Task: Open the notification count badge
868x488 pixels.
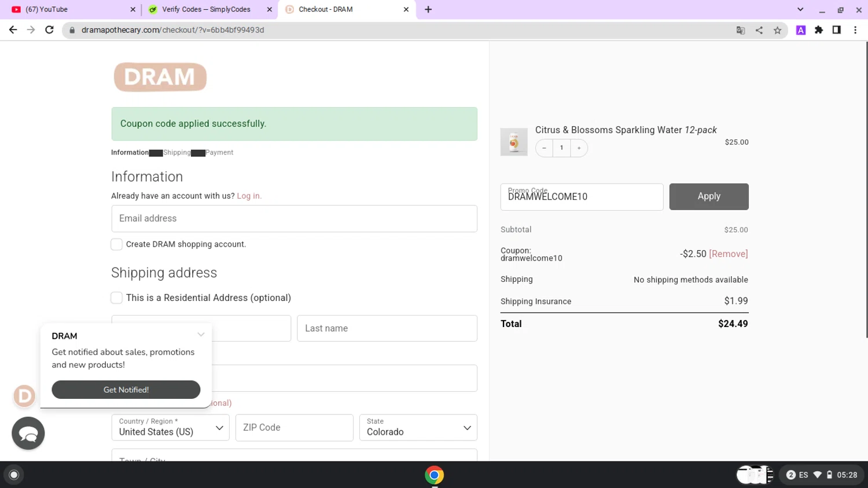Action: point(790,475)
